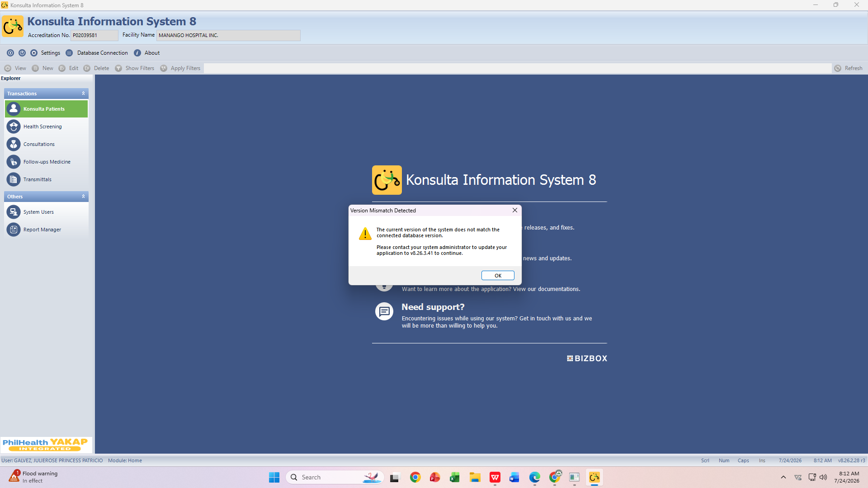Open Word from the taskbar
Viewport: 868px width, 488px height.
coord(514,477)
